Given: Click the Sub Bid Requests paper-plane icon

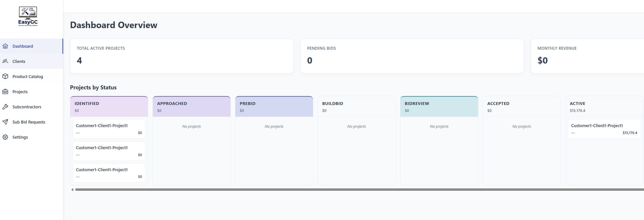Looking at the screenshot, I should pyautogui.click(x=5, y=122).
